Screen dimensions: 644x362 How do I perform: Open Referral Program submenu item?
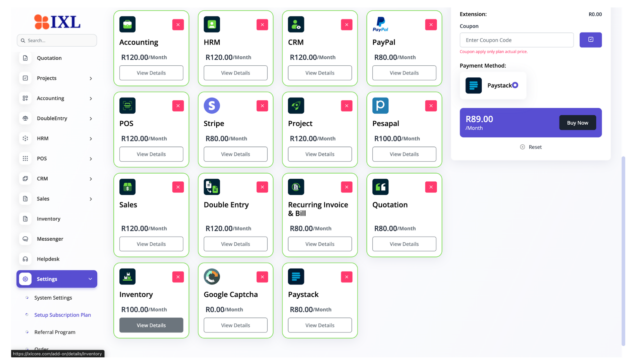tap(55, 332)
